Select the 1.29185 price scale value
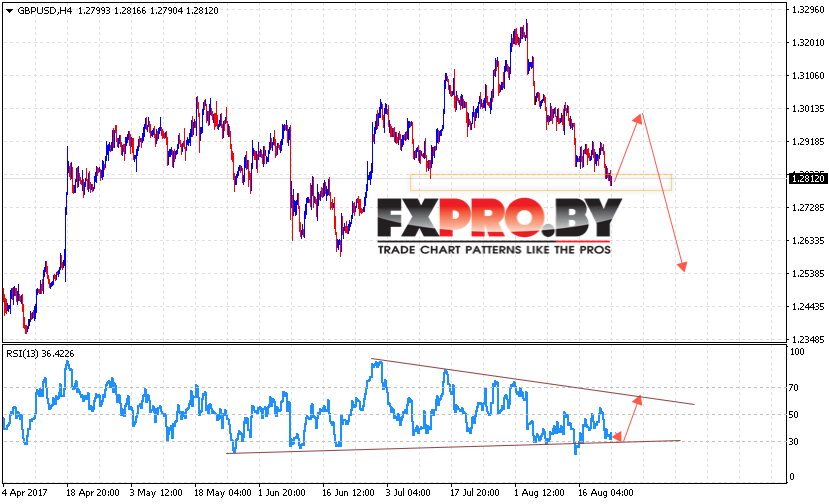 tap(808, 142)
